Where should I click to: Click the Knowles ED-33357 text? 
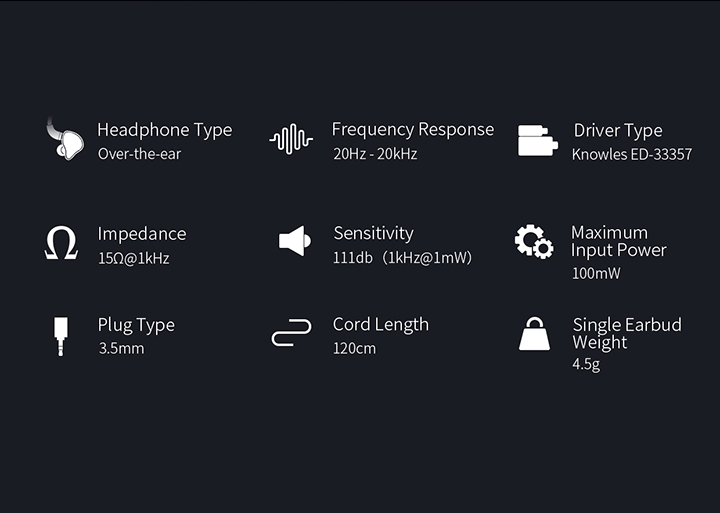click(631, 154)
